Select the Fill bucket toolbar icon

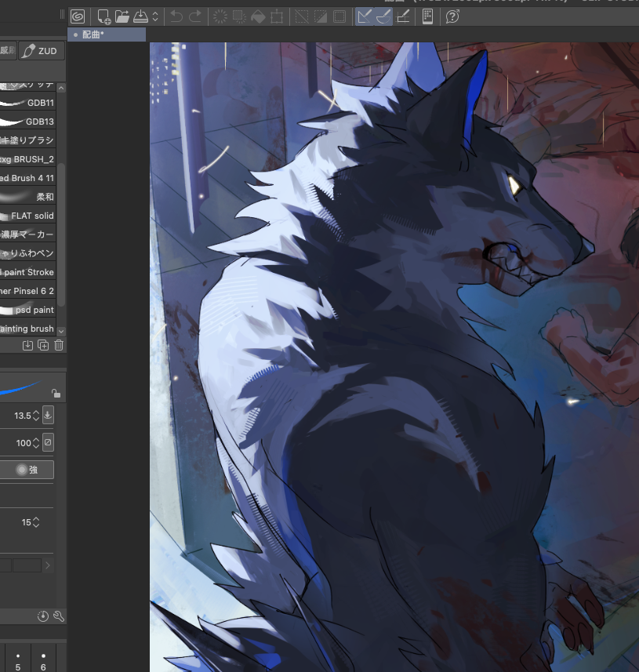point(258,16)
